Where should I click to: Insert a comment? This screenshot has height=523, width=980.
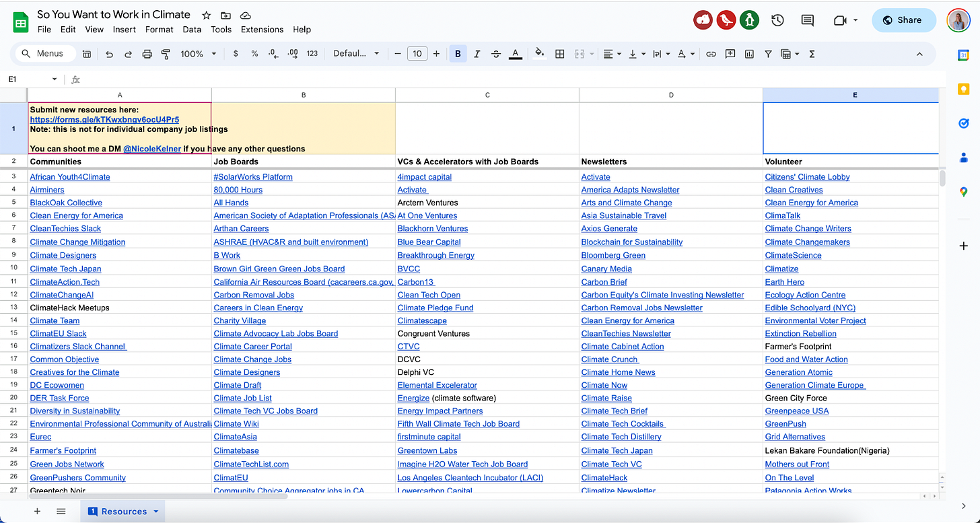click(730, 54)
